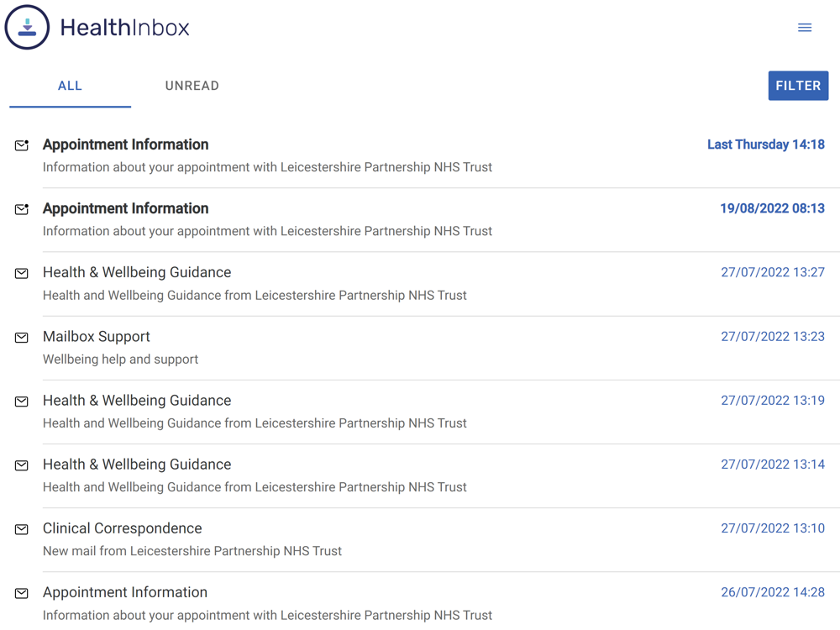
Task: Open Health & Wellbeing Guidance from 13:14
Action: (137, 465)
